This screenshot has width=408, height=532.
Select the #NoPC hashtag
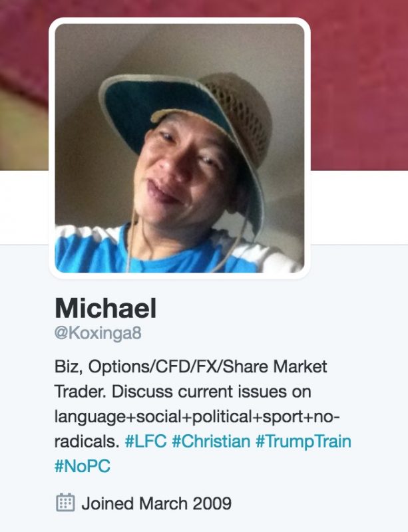point(83,466)
